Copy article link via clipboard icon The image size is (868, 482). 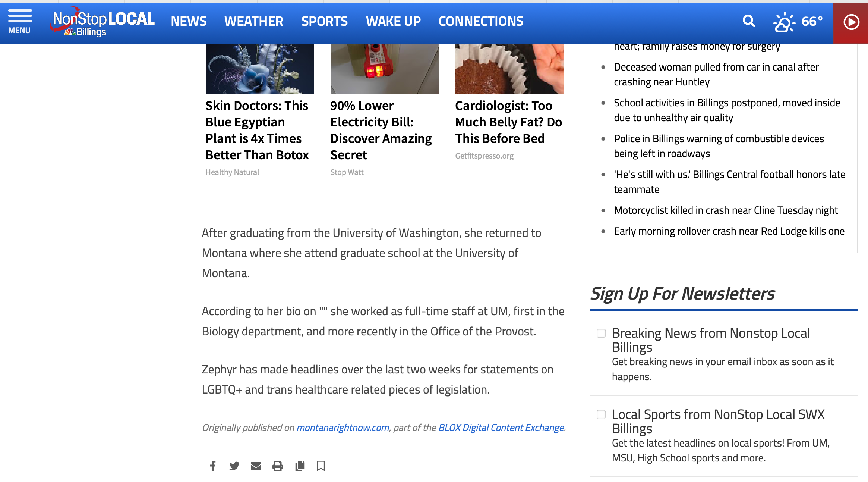click(300, 466)
